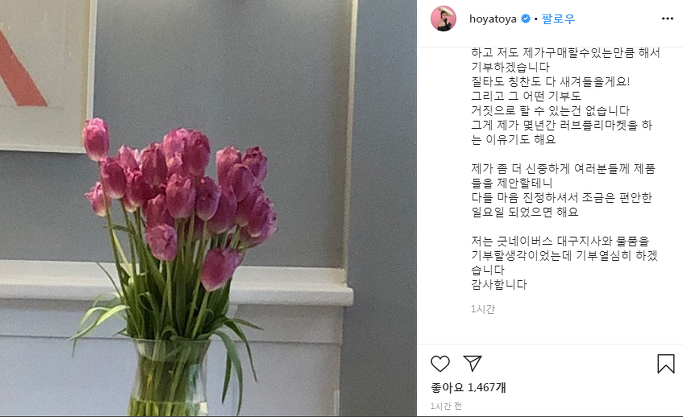This screenshot has width=683, height=417.
Task: Click the 감사합니다 caption line
Action: [x=499, y=285]
